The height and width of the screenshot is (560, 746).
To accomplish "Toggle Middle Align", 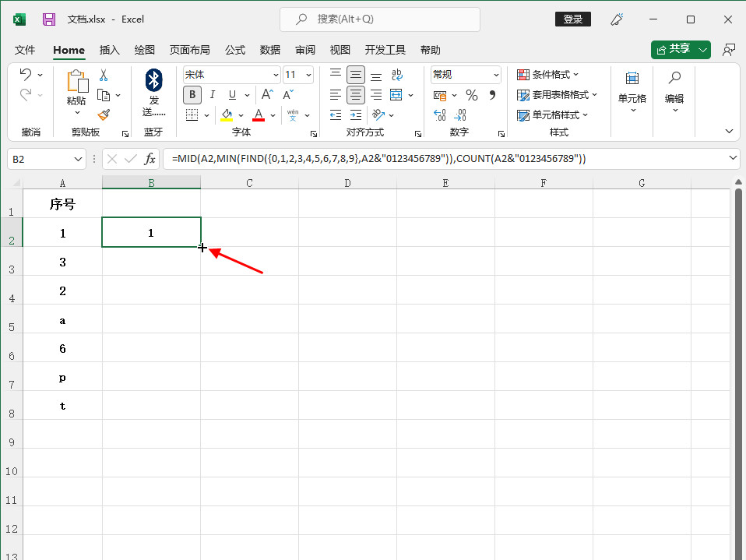I will click(356, 75).
